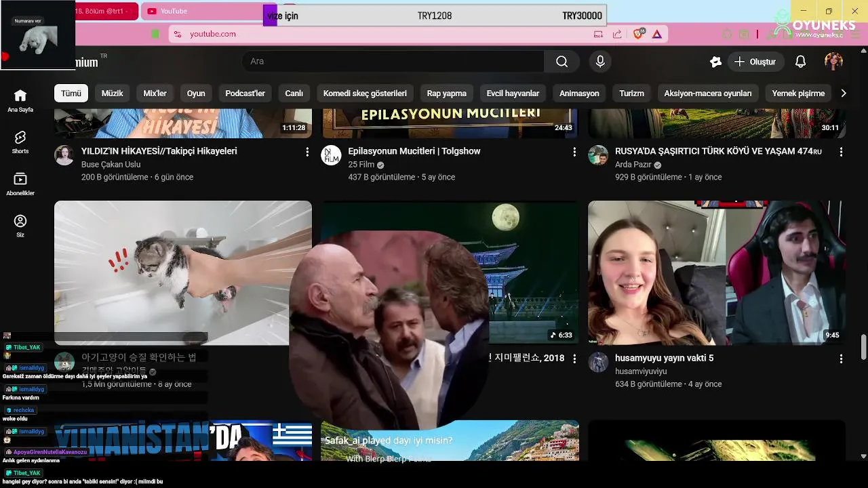Viewport: 868px width, 488px height.
Task: Open YILDIZ'IN HİKAYESİ//Takipçi Hikayeleri title
Action: [x=159, y=151]
